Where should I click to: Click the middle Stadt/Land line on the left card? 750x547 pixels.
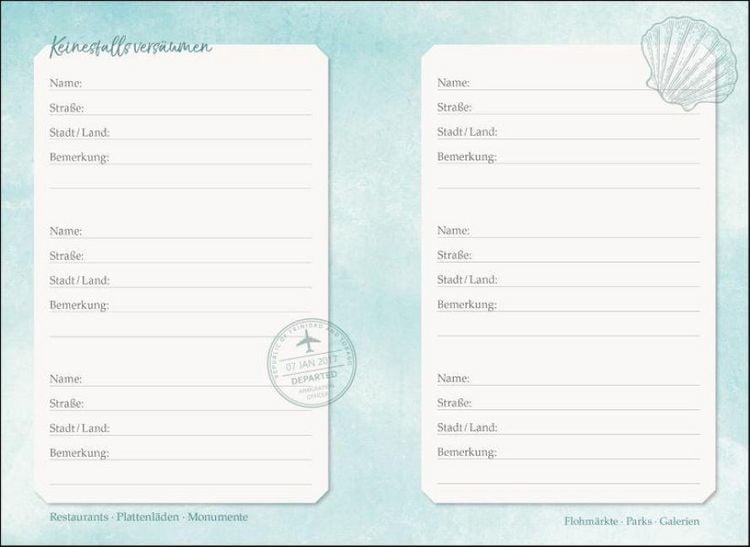tap(180, 280)
